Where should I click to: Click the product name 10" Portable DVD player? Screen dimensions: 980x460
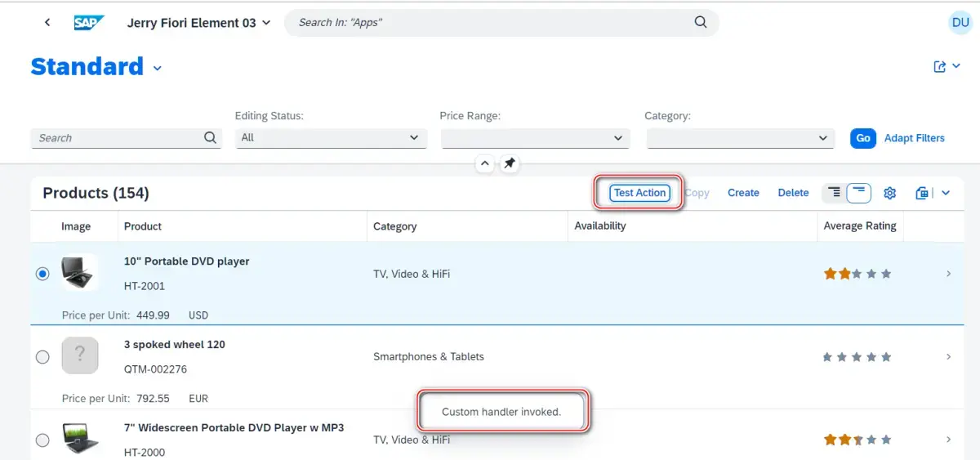coord(187,261)
